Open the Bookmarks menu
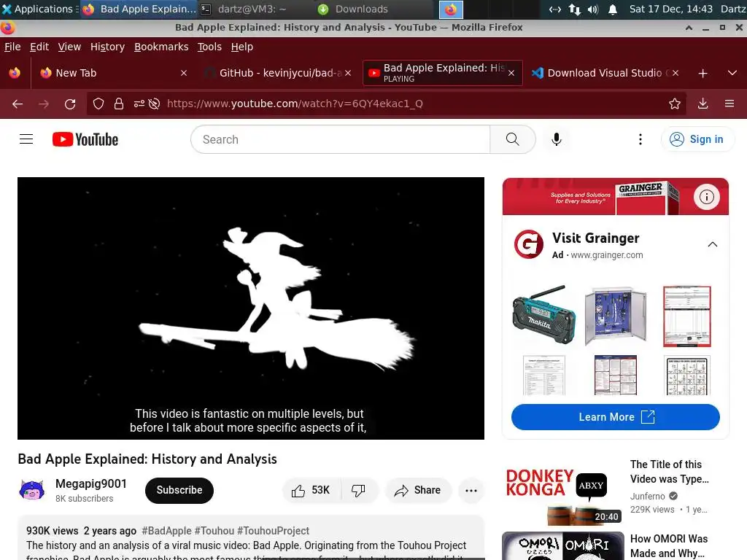Image resolution: width=747 pixels, height=560 pixels. pos(161,47)
